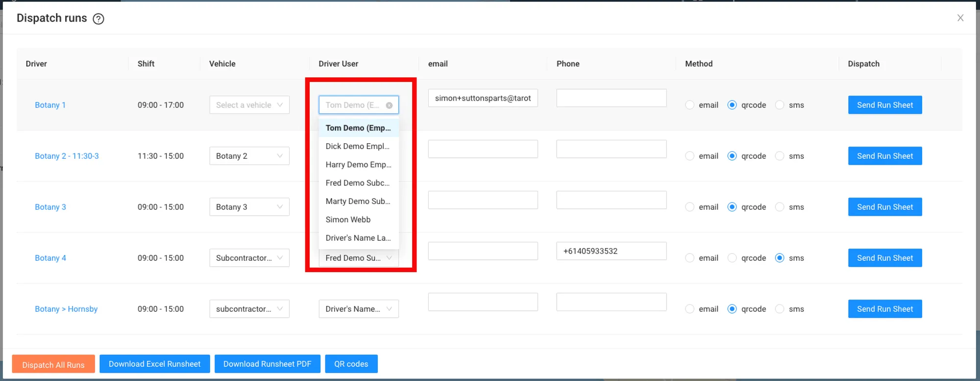Select qrcode method for Botany 4

732,258
